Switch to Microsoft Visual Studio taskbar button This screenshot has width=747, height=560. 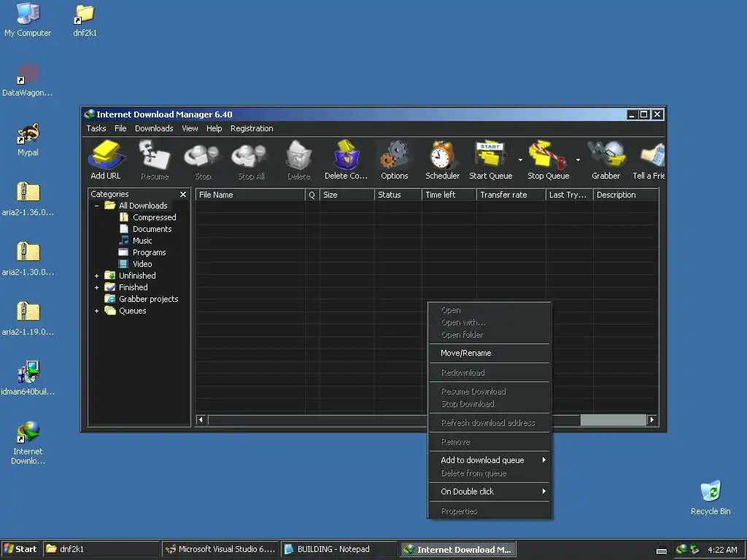220,549
